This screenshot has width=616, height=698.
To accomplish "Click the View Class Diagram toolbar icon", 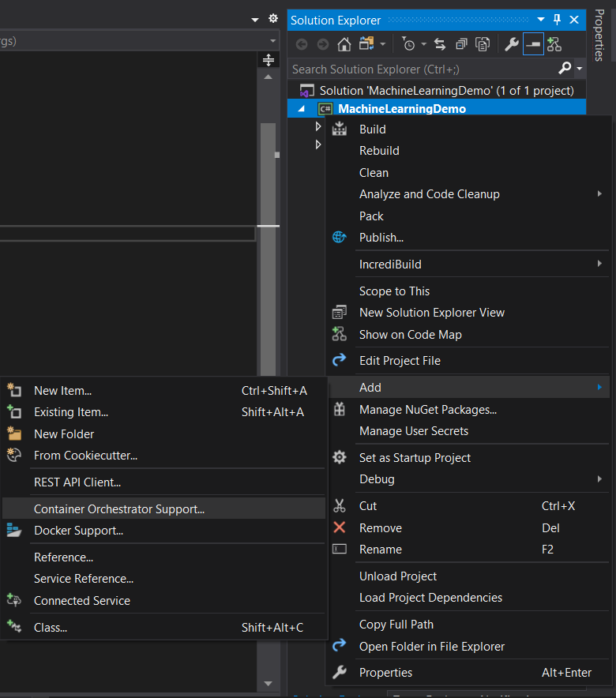I will click(x=554, y=44).
